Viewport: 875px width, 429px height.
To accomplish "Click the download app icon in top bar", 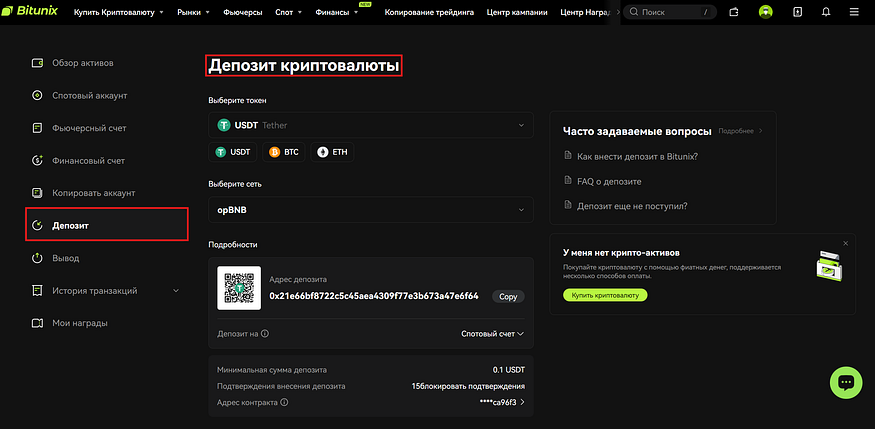I will tap(796, 13).
